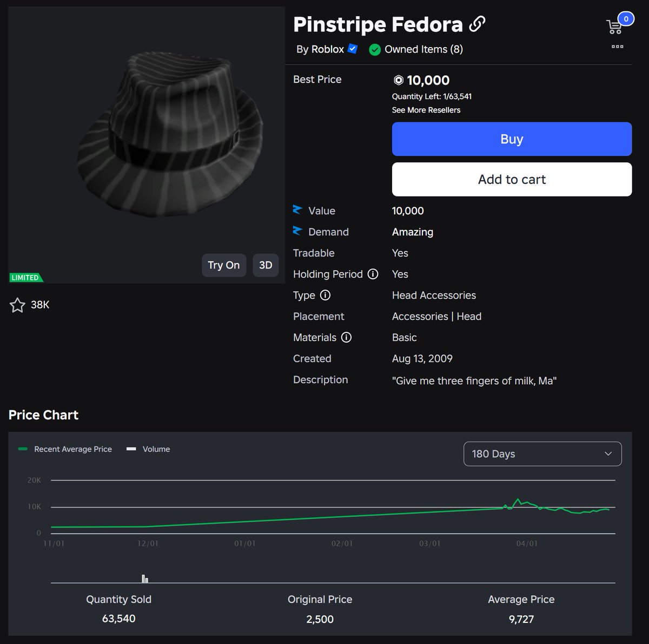This screenshot has width=649, height=644.
Task: Click the Accessories | Head placement value
Action: click(x=436, y=316)
